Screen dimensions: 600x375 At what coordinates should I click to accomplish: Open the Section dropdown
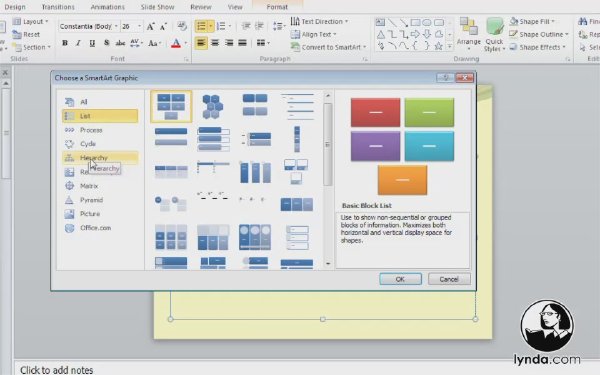[x=31, y=47]
